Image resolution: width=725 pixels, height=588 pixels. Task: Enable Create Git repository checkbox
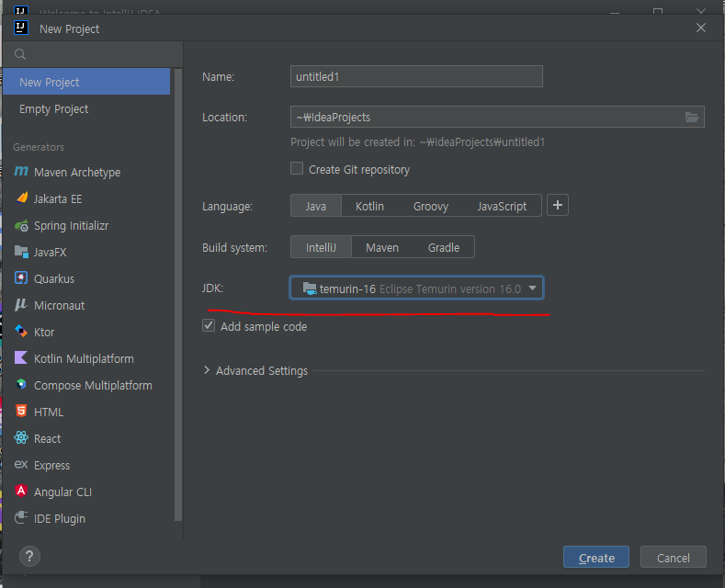click(297, 169)
